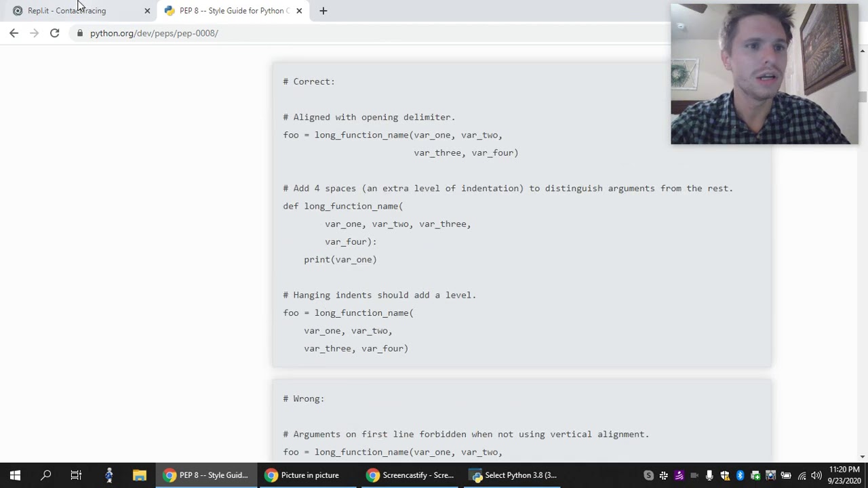Click the webcam picture-in-picture overlay

click(x=764, y=74)
